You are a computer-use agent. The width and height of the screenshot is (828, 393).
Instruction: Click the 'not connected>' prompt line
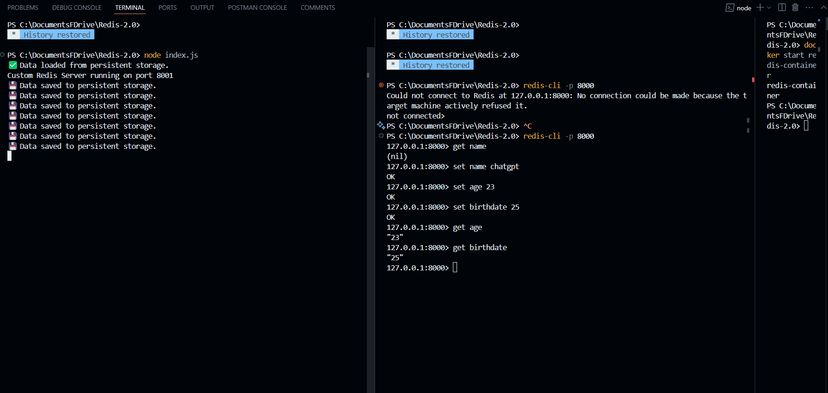click(x=416, y=116)
